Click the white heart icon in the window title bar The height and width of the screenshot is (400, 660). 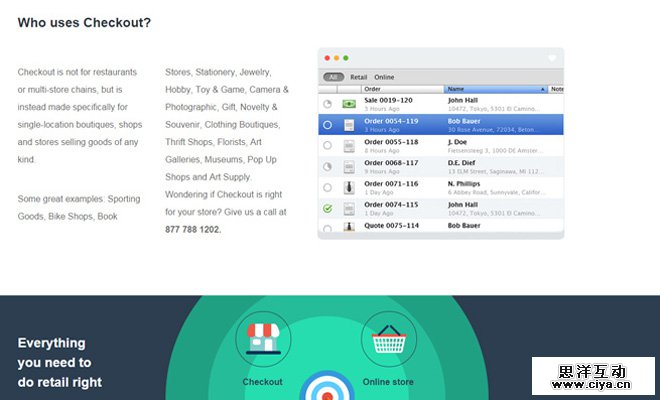click(x=552, y=58)
